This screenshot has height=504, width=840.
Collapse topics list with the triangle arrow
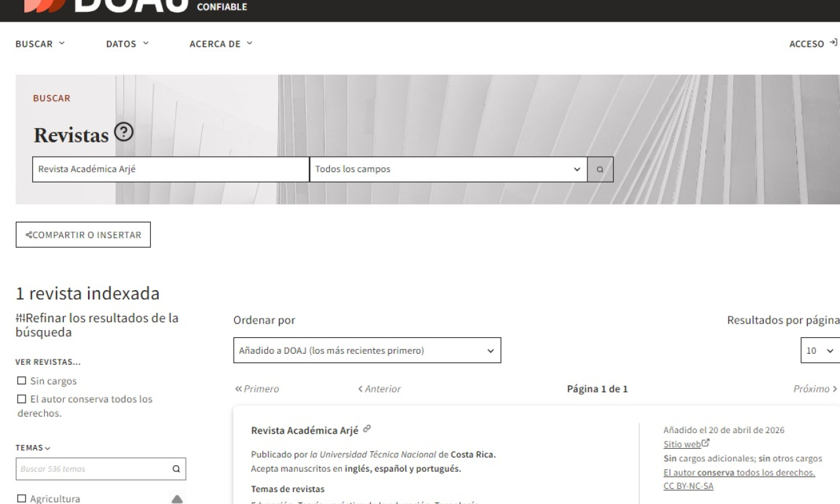pos(177,499)
